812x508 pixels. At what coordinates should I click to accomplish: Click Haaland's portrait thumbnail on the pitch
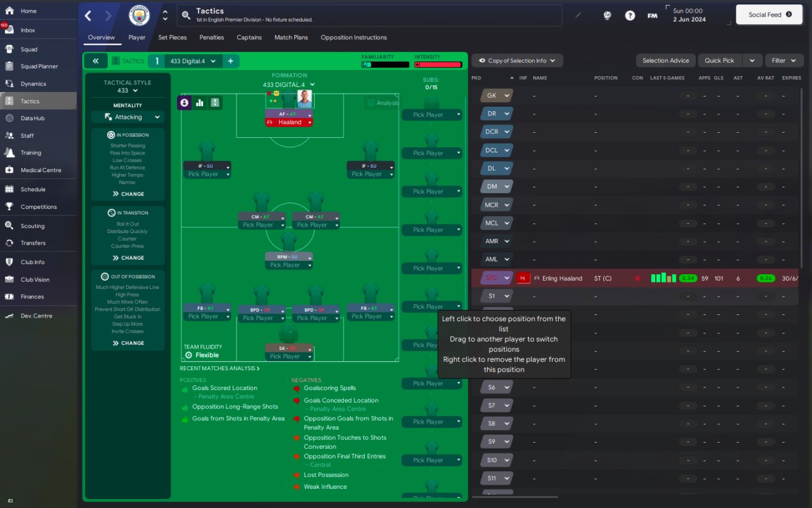point(304,98)
